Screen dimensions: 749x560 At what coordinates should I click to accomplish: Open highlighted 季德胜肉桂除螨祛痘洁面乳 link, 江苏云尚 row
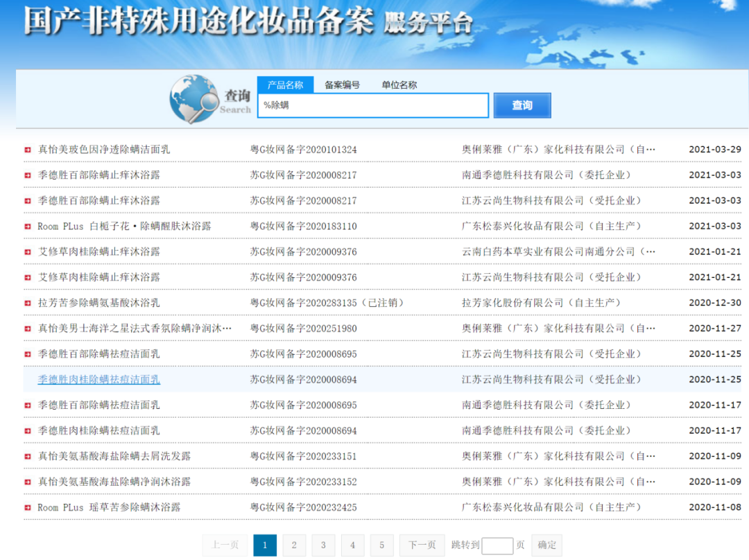coord(99,380)
